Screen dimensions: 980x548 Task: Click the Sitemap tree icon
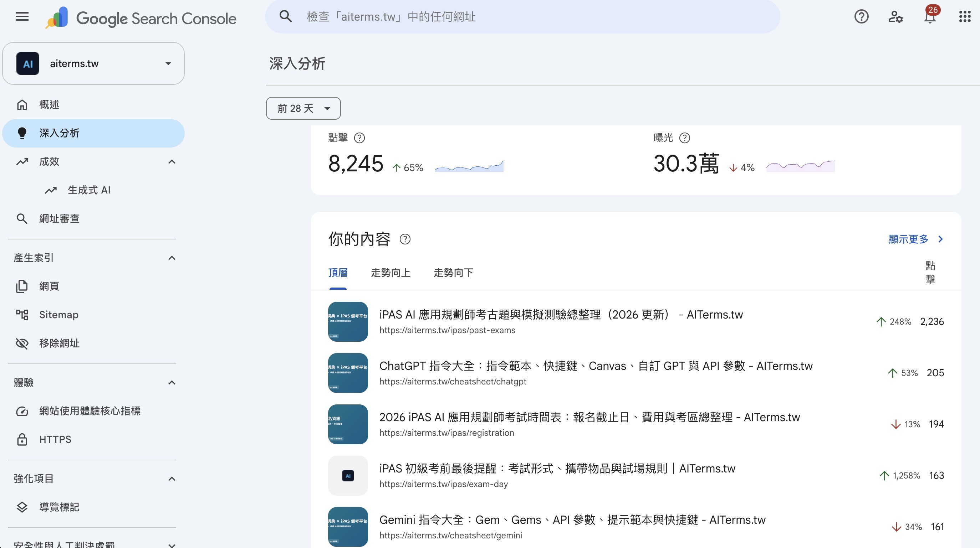(22, 315)
